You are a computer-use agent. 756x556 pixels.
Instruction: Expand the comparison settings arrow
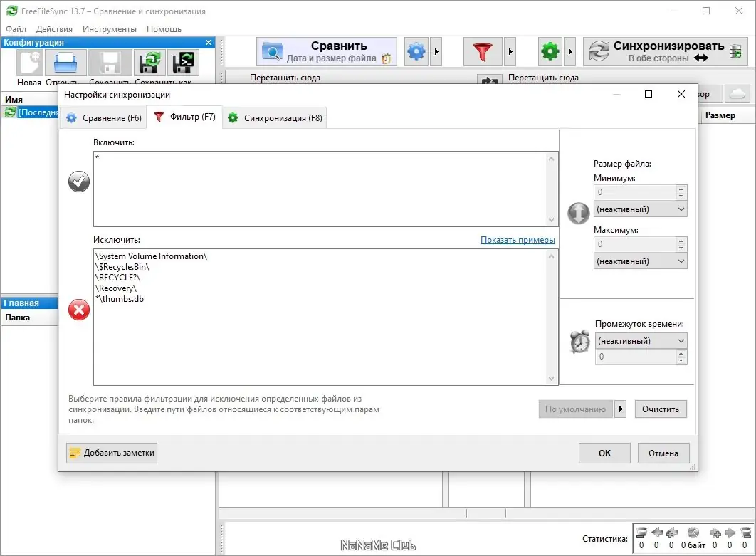click(x=436, y=51)
